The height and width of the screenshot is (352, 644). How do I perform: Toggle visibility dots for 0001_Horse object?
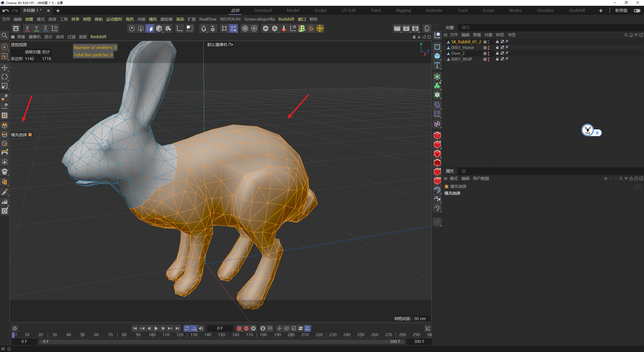tap(488, 48)
